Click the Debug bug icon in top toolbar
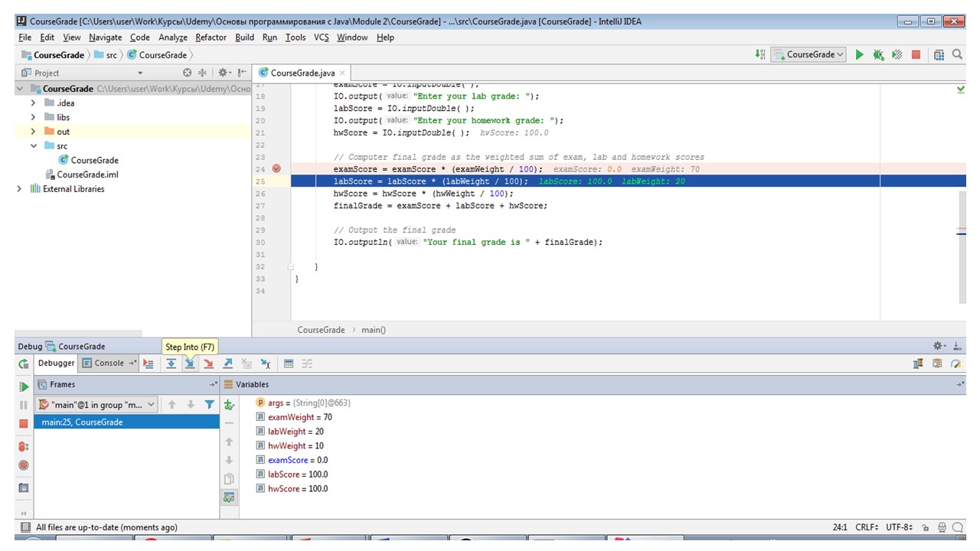 pyautogui.click(x=878, y=54)
